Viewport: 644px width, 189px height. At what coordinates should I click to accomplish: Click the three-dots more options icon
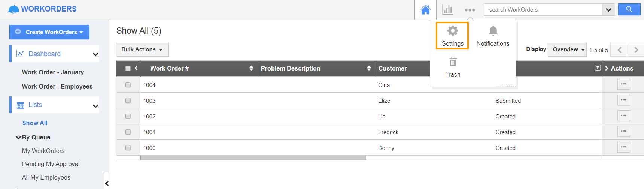470,10
